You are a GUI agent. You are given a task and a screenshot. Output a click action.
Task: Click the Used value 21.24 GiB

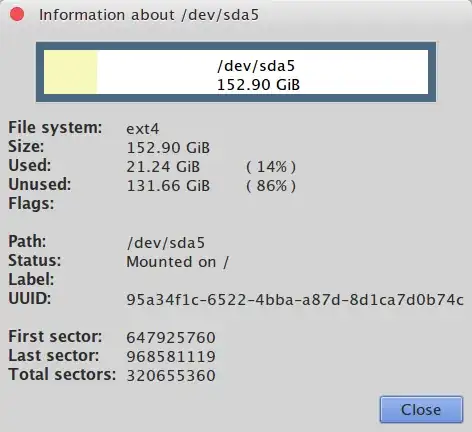[163, 167]
